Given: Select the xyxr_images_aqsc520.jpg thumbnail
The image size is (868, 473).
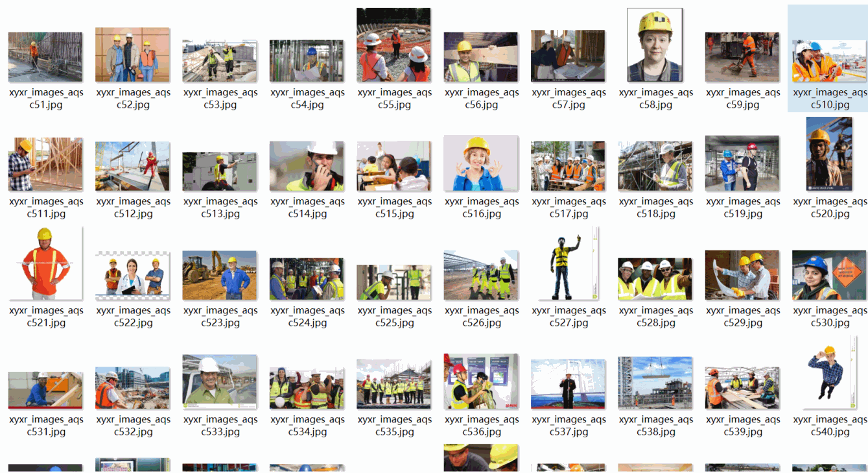Looking at the screenshot, I should (x=829, y=154).
